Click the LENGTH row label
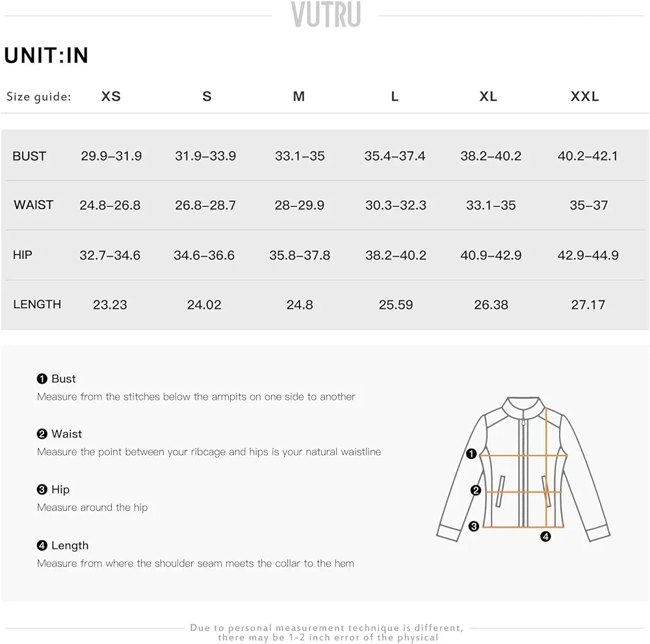Screen dimensions: 650x644 tap(37, 304)
